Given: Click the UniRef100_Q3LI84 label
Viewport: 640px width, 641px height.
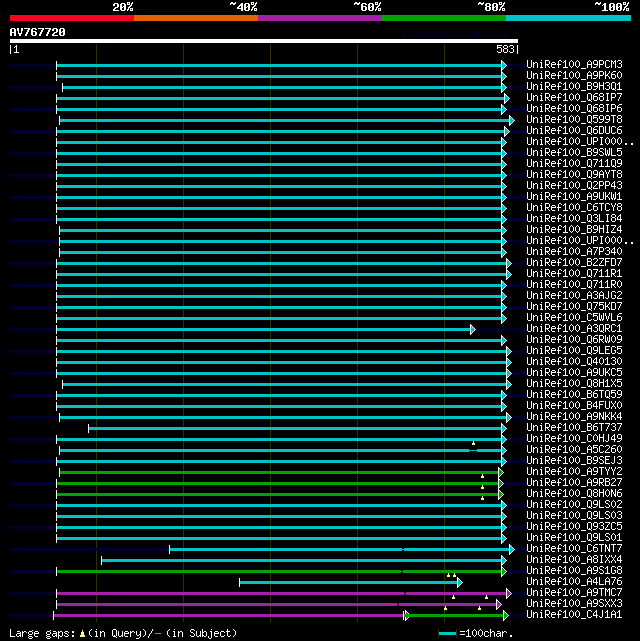Looking at the screenshot, I should (574, 219).
